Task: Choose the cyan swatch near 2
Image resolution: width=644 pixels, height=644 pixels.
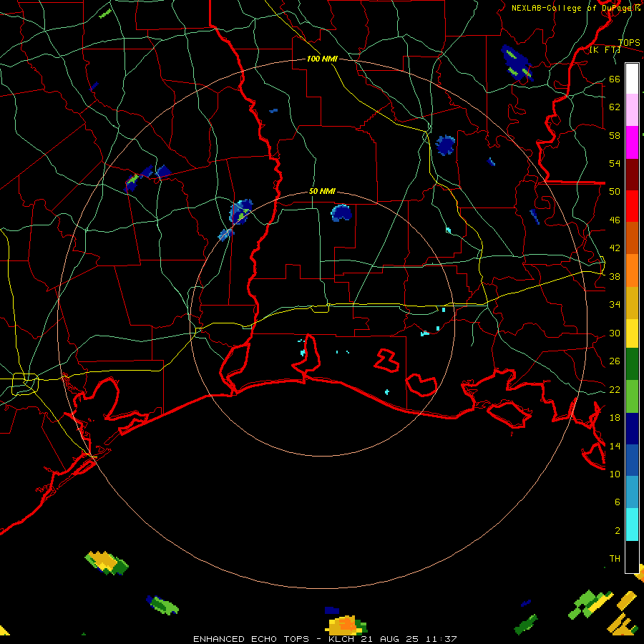Action: click(632, 525)
